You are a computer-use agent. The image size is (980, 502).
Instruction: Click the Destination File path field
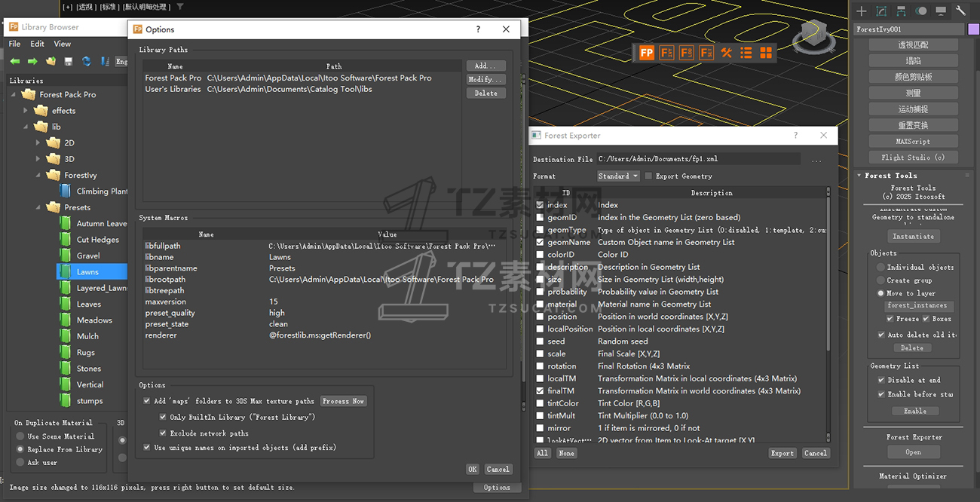coord(698,159)
